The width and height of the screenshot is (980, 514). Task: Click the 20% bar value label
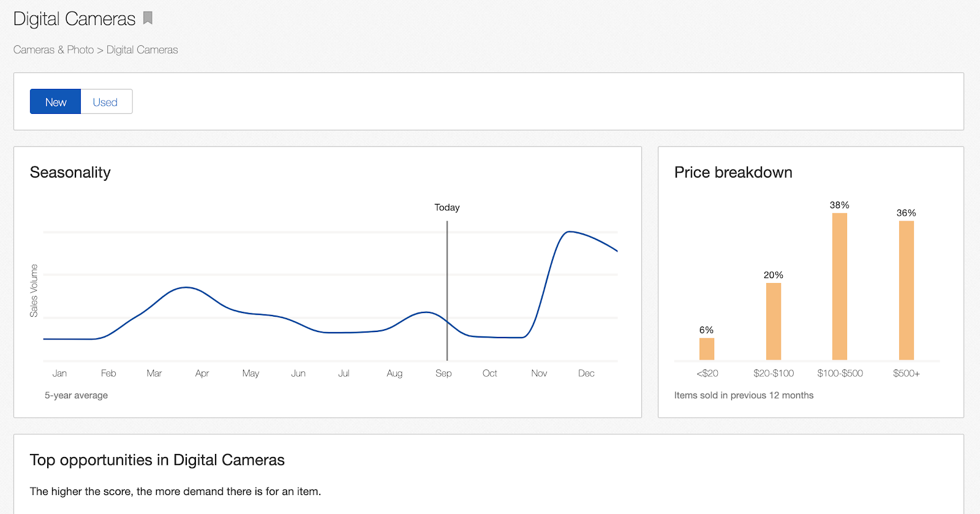pos(774,275)
